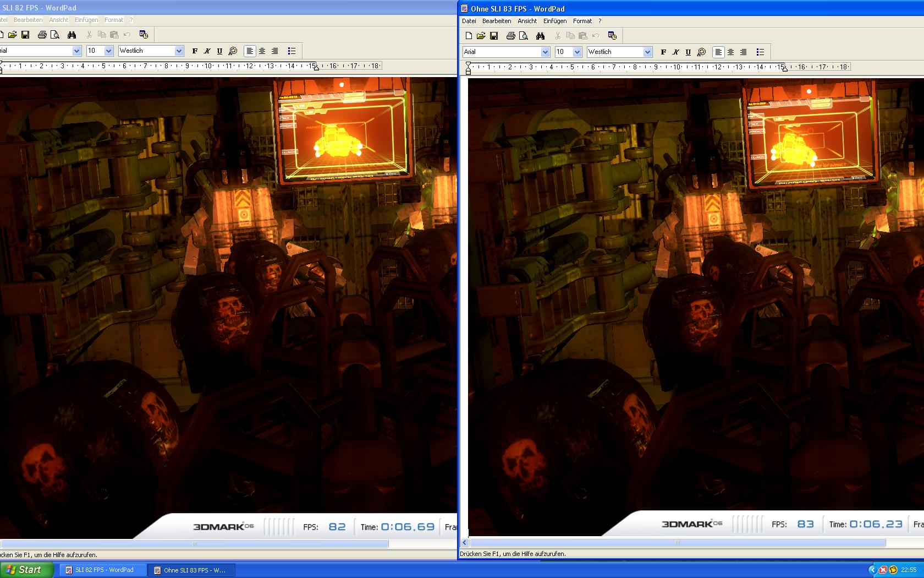Open Datei menu in Ohne SLI 83 FPS window
The height and width of the screenshot is (578, 924).
pyautogui.click(x=469, y=21)
